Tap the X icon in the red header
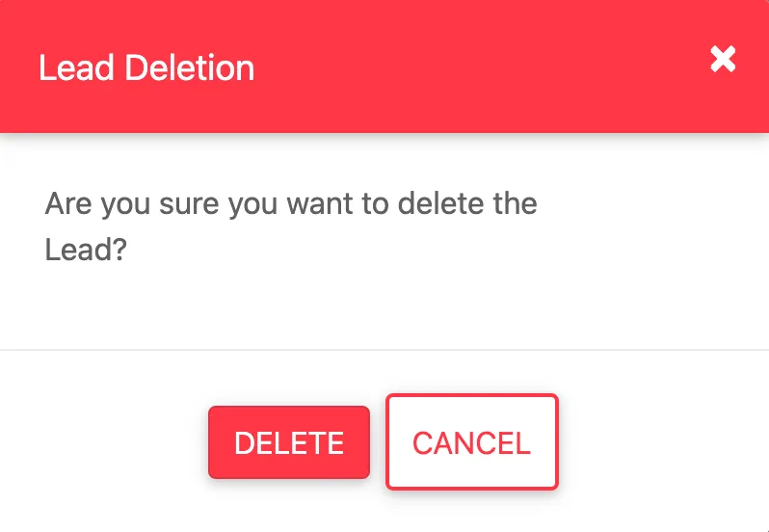 [723, 60]
